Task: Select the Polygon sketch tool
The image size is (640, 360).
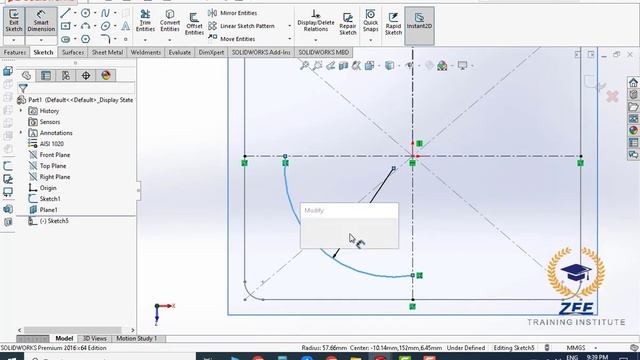Action: coord(85,39)
